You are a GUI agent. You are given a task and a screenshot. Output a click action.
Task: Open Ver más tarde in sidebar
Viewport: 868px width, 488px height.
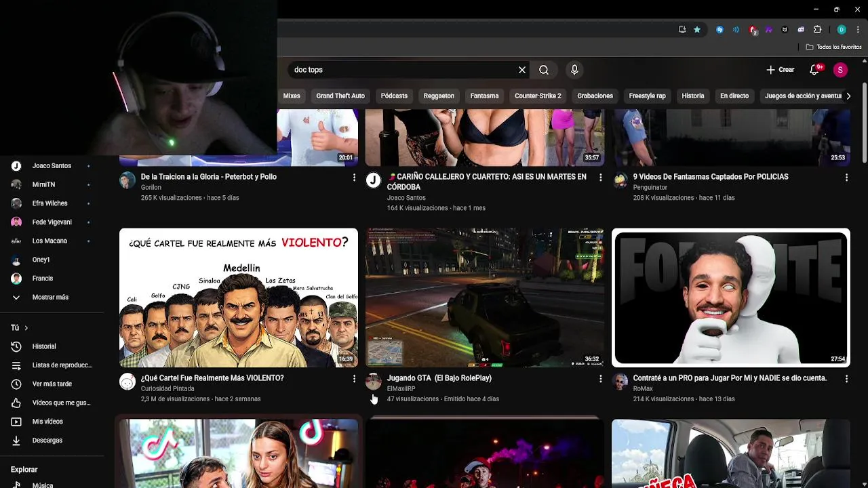52,384
